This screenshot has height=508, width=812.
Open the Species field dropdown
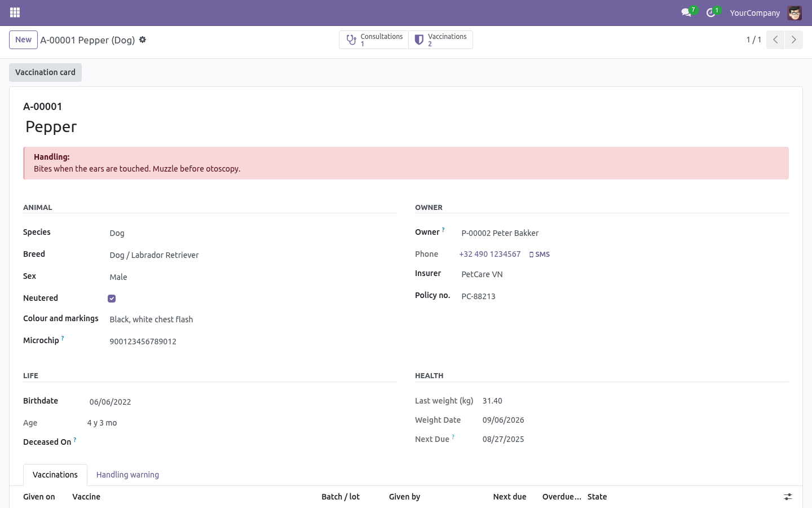pos(252,233)
